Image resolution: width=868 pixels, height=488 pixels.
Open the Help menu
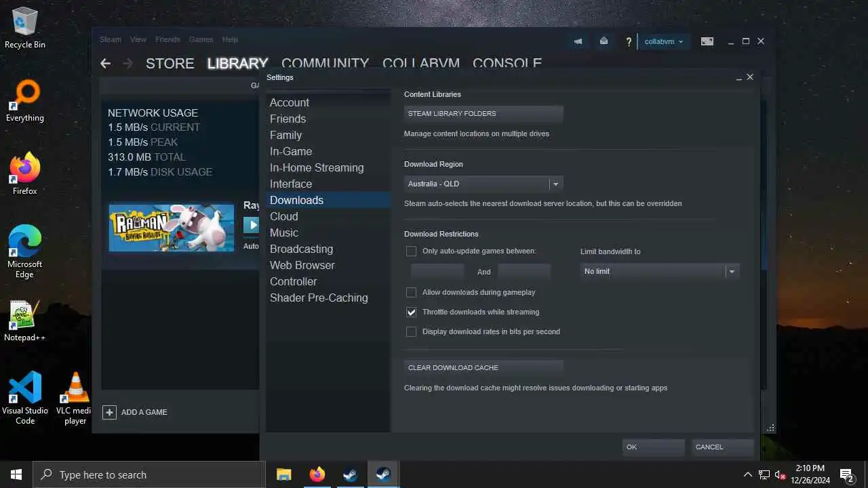coord(230,39)
